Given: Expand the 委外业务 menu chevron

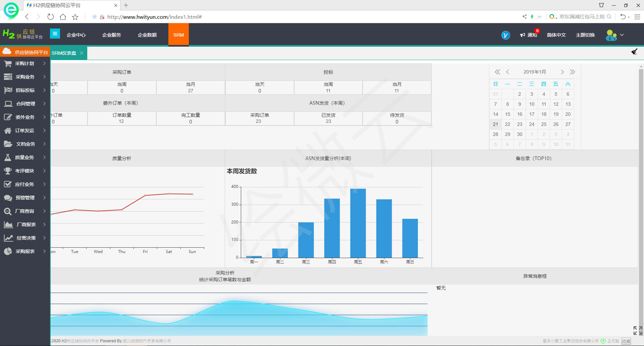Looking at the screenshot, I should pyautogui.click(x=44, y=117).
